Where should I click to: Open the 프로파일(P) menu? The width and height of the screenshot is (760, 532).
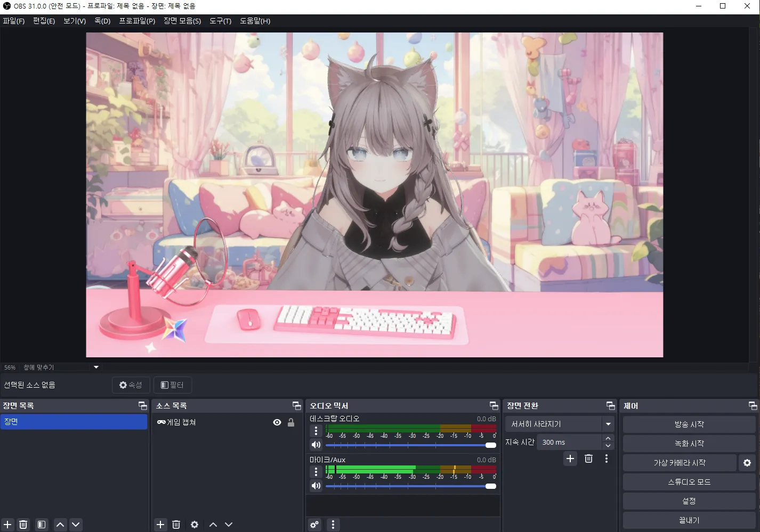pos(137,21)
